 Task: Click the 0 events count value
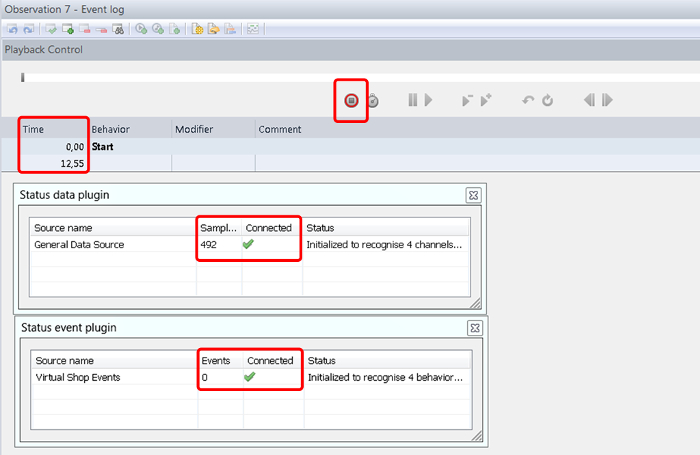pos(204,378)
